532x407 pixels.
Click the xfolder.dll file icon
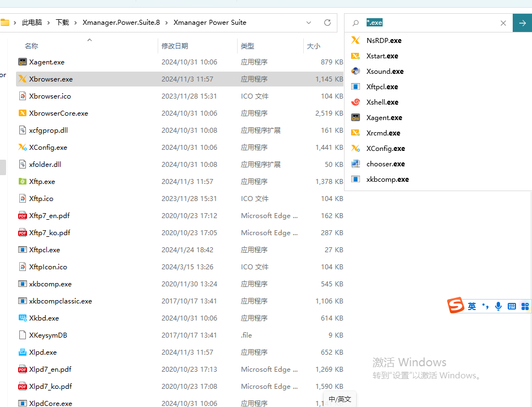coord(23,164)
